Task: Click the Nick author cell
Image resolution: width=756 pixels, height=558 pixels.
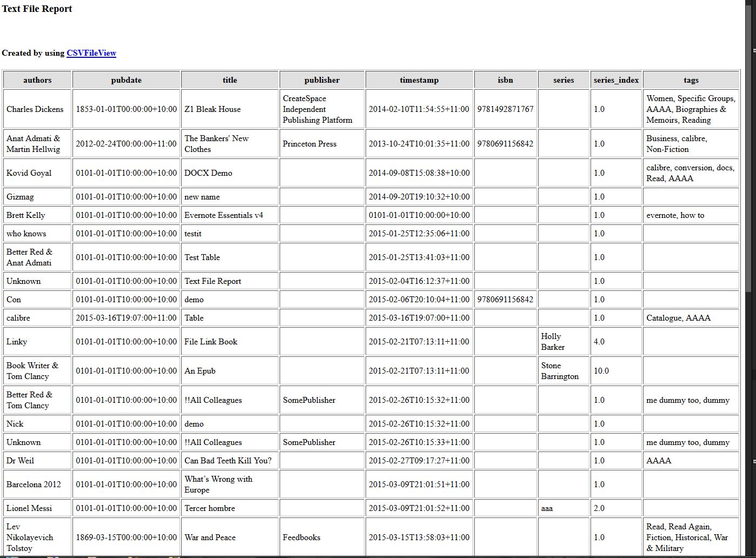Action: [x=37, y=424]
